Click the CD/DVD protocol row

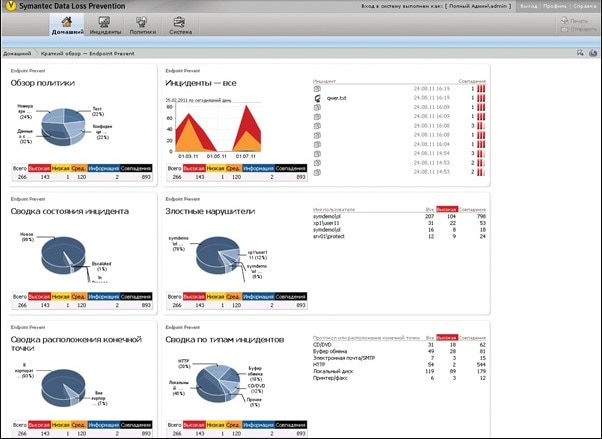(x=399, y=345)
